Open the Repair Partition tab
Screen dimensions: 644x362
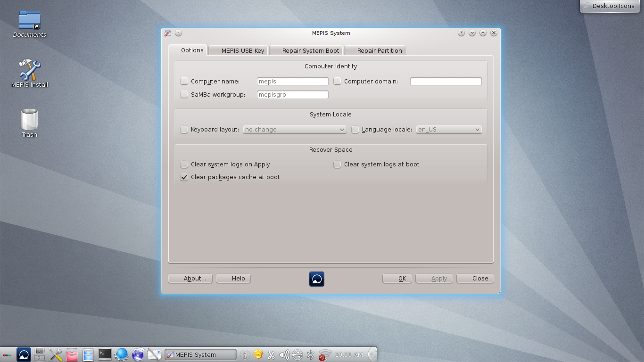point(375,50)
